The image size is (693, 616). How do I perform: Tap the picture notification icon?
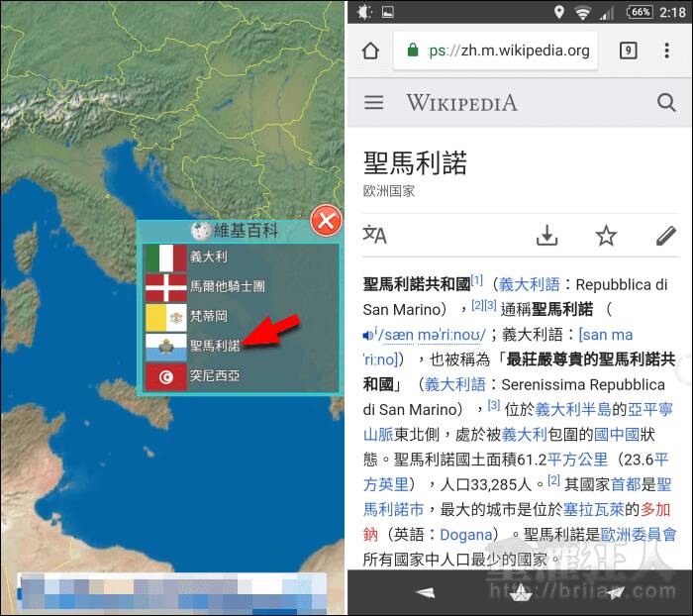pyautogui.click(x=388, y=12)
